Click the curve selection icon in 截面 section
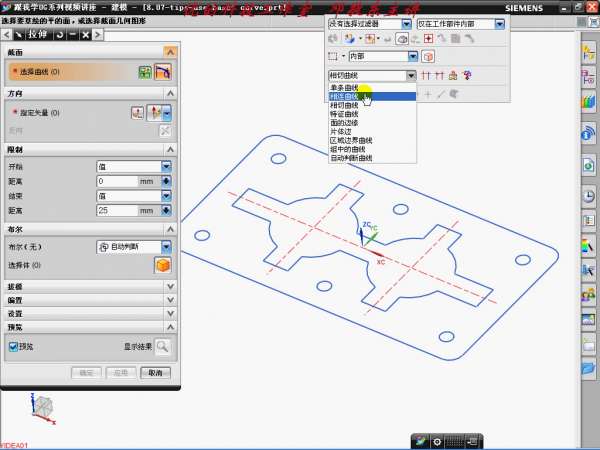The image size is (600, 450). click(163, 72)
